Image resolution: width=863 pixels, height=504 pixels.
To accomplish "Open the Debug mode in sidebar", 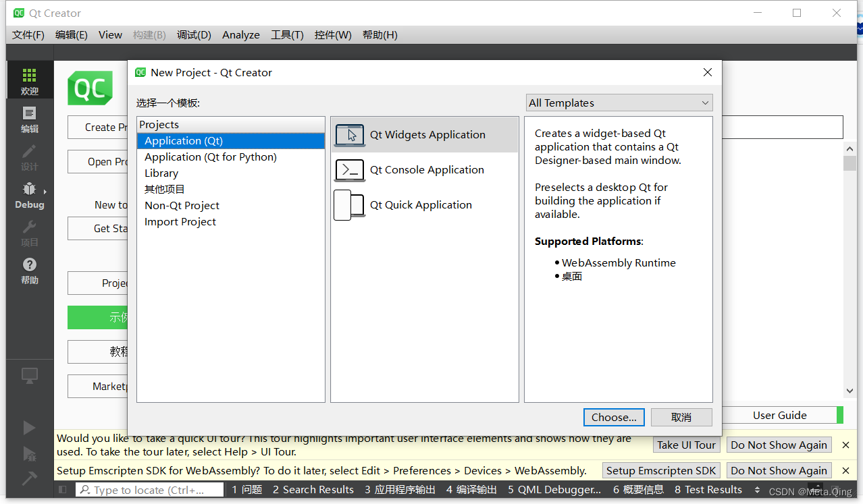I will (x=30, y=195).
